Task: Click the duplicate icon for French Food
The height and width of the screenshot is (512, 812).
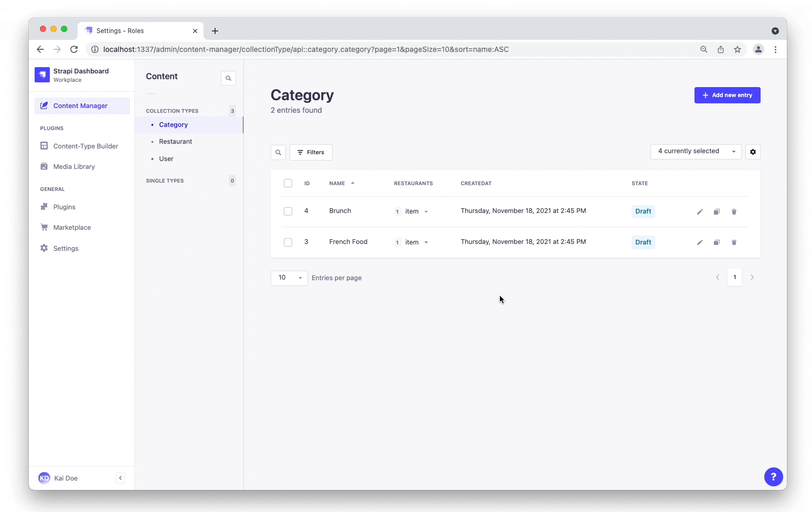Action: pyautogui.click(x=717, y=242)
